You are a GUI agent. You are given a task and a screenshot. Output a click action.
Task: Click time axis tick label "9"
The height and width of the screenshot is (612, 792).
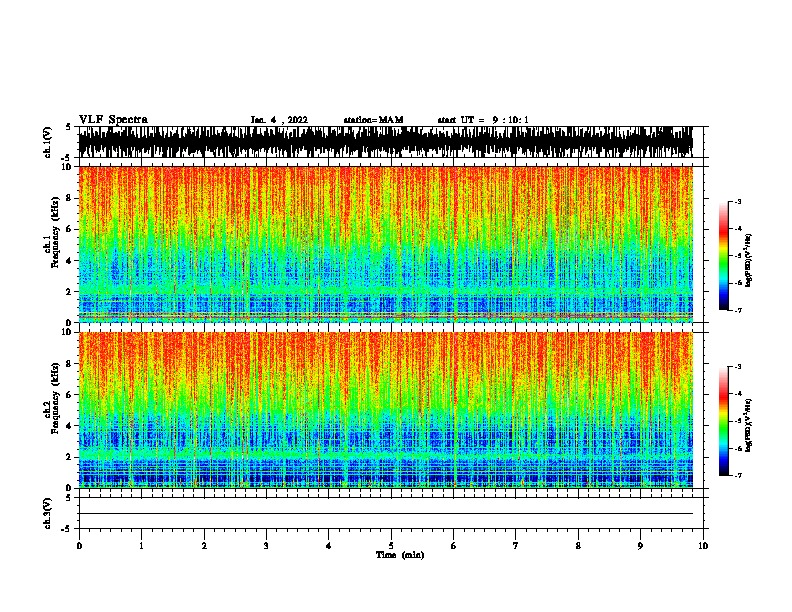coord(640,546)
